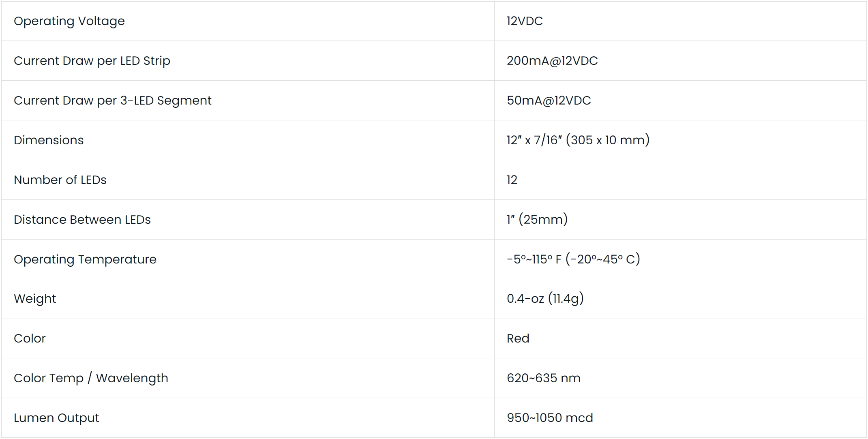This screenshot has width=868, height=439.
Task: Select the 620~635 nm wavelength value
Action: tap(544, 378)
